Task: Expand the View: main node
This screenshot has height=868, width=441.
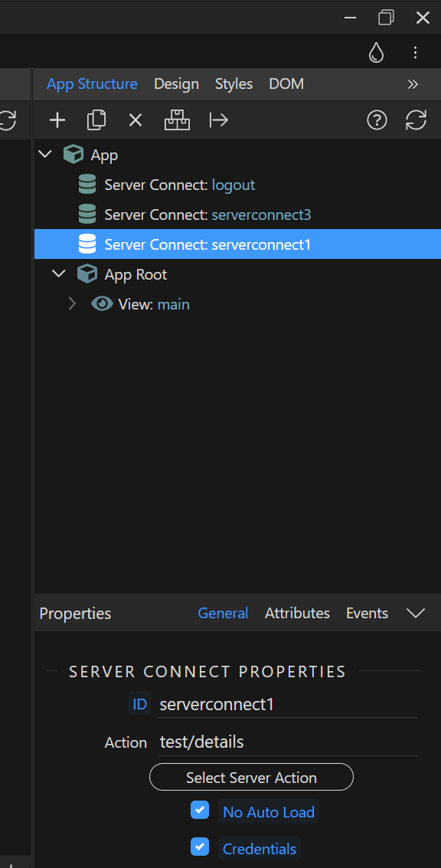Action: [72, 303]
